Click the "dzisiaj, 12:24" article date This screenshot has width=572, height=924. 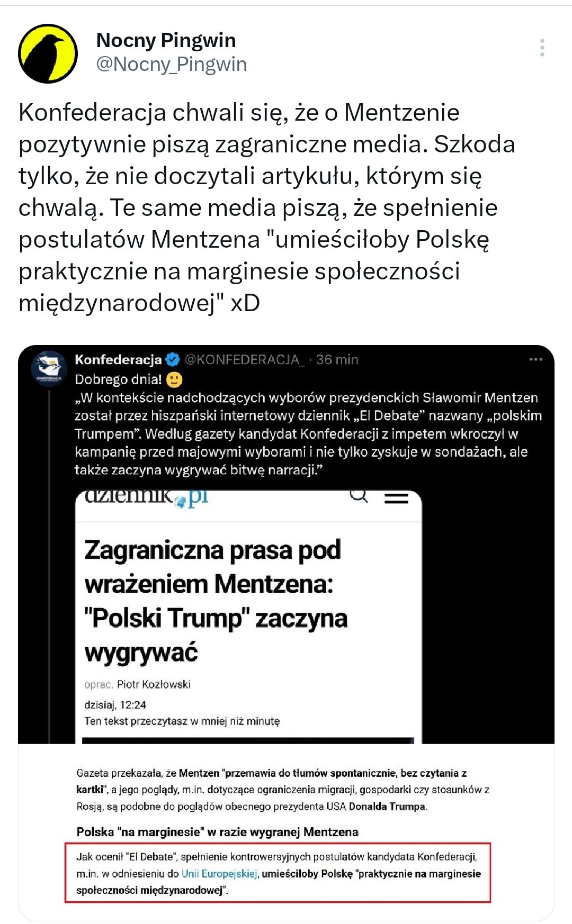coord(115,705)
